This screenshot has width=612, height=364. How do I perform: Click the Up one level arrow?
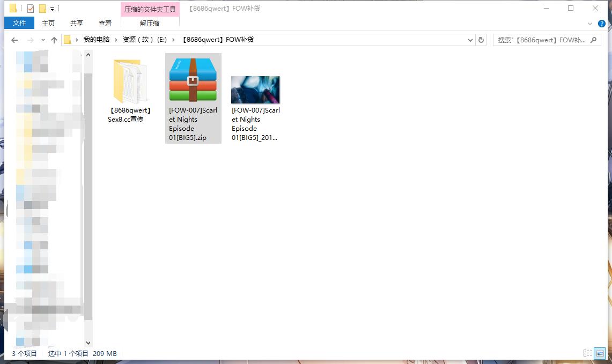(x=54, y=40)
